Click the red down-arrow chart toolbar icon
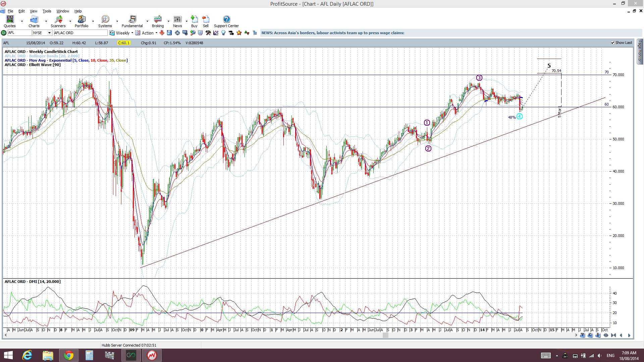The height and width of the screenshot is (362, 644). (x=162, y=33)
